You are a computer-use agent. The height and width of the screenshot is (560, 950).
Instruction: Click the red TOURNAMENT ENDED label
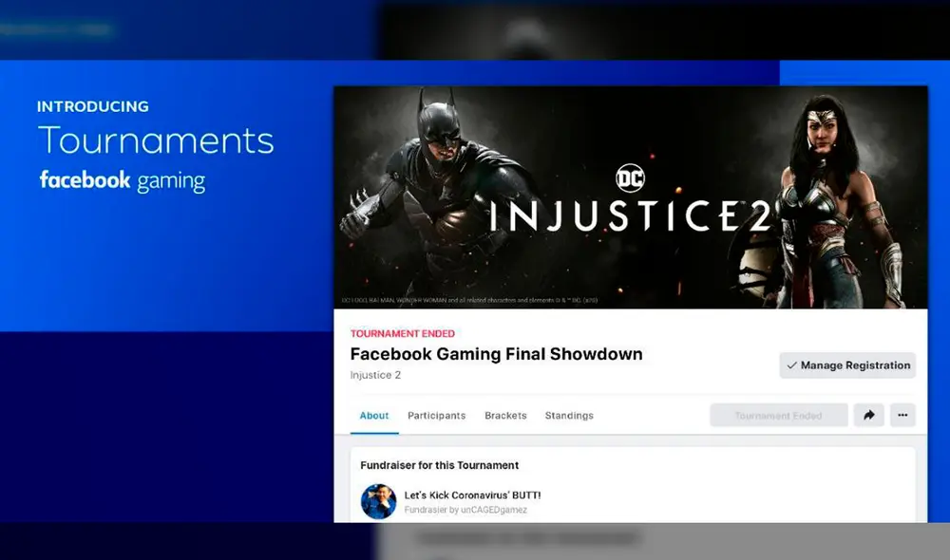pos(403,333)
